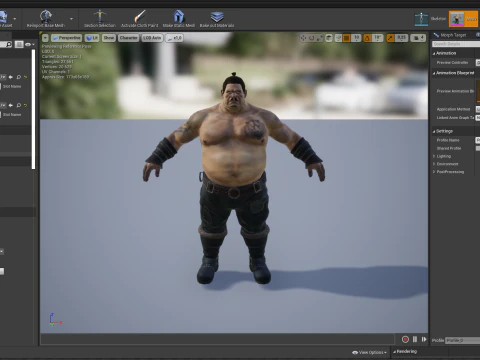Toggle rotation snapping

tap(367, 38)
